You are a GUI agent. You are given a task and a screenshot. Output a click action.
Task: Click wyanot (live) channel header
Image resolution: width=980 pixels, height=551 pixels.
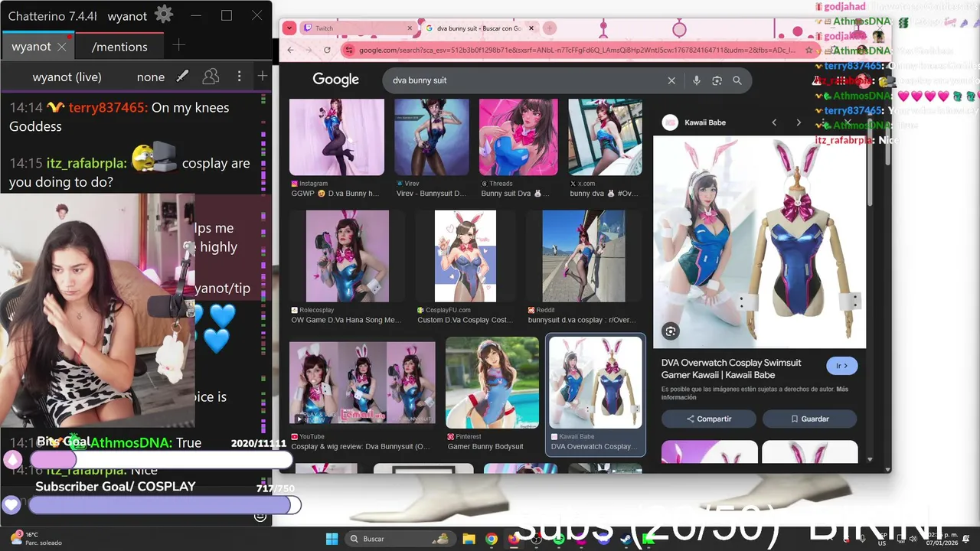[x=67, y=77]
